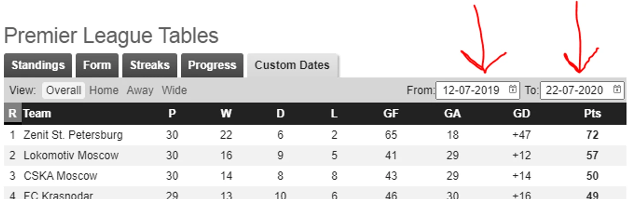Select the Wide view option
This screenshot has width=644, height=199.
point(174,90)
